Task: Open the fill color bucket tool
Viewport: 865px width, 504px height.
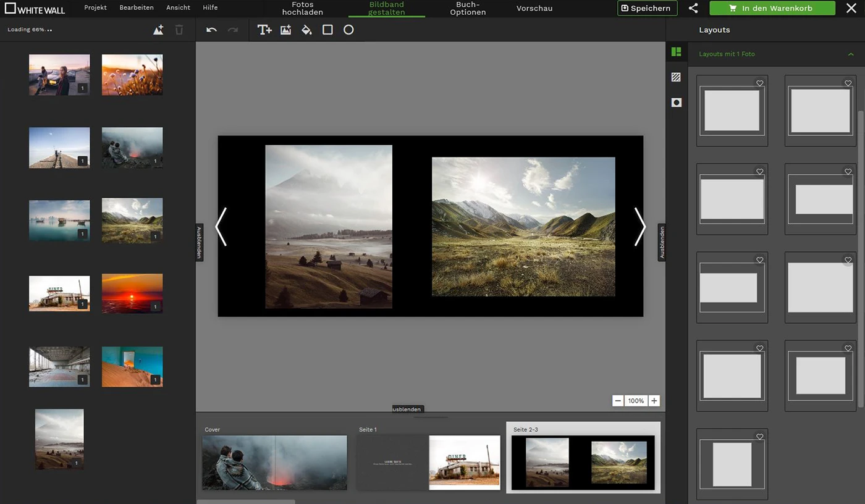Action: (x=306, y=30)
